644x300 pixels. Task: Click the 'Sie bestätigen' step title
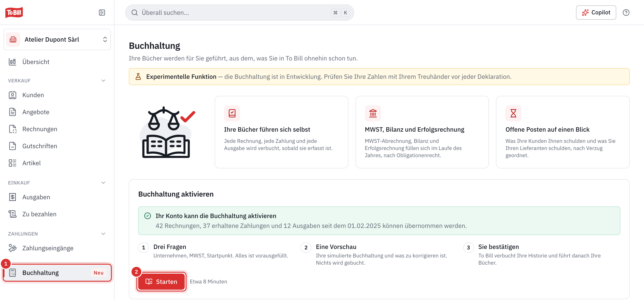click(x=498, y=247)
